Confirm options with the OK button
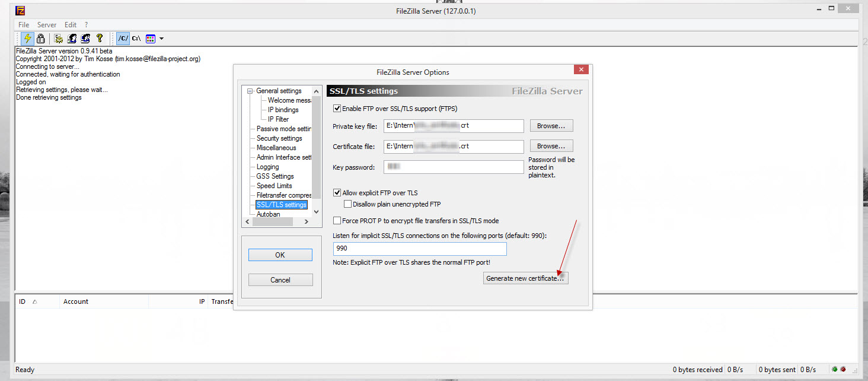 coord(280,255)
